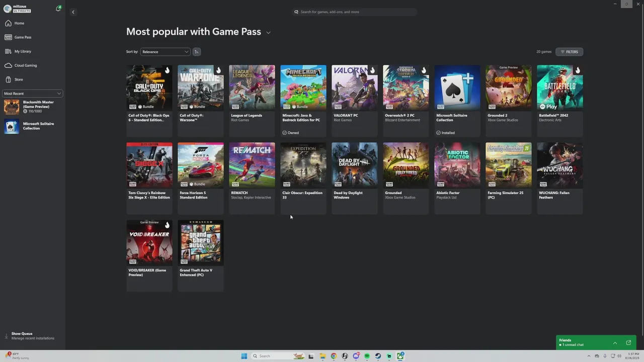Open Forza Horizon 5 Standard Edition card
The width and height of the screenshot is (644, 362).
click(x=201, y=178)
